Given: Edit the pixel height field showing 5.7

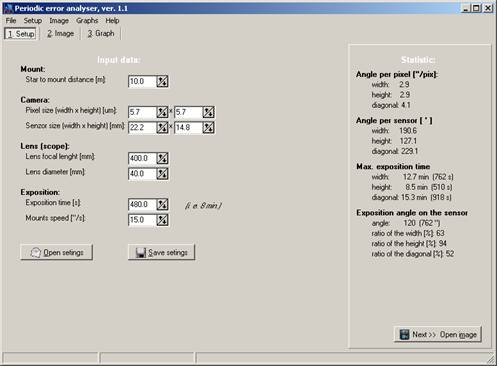Looking at the screenshot, I should click(x=188, y=112).
